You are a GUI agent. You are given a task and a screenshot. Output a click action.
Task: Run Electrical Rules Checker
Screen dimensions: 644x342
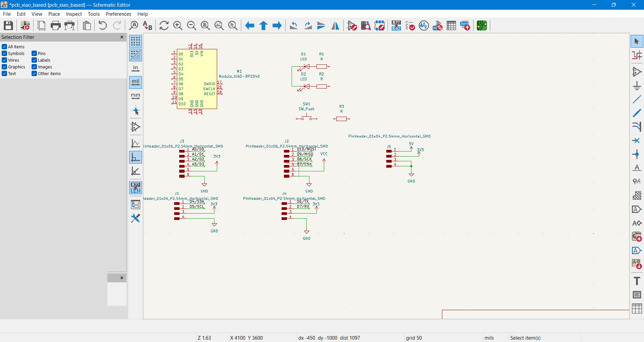410,25
